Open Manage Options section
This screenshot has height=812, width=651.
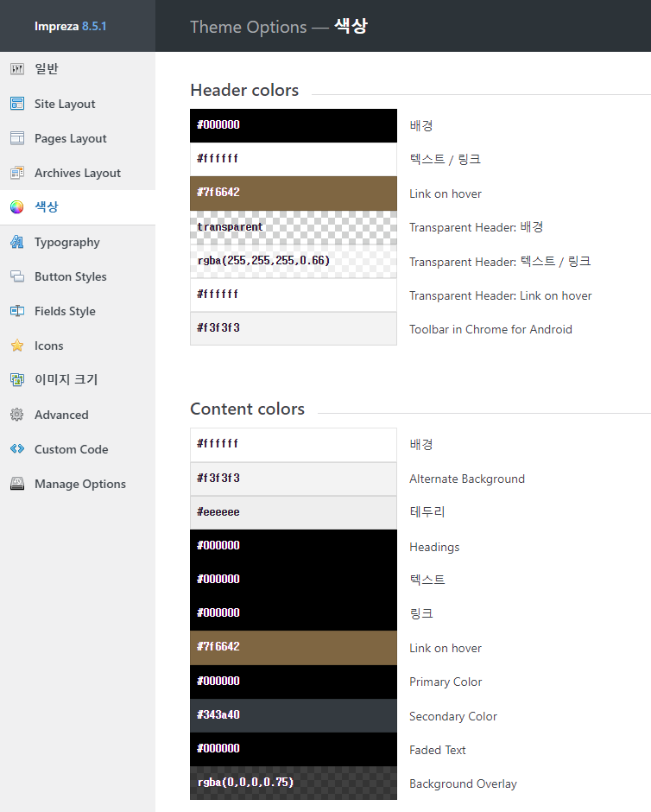click(78, 484)
